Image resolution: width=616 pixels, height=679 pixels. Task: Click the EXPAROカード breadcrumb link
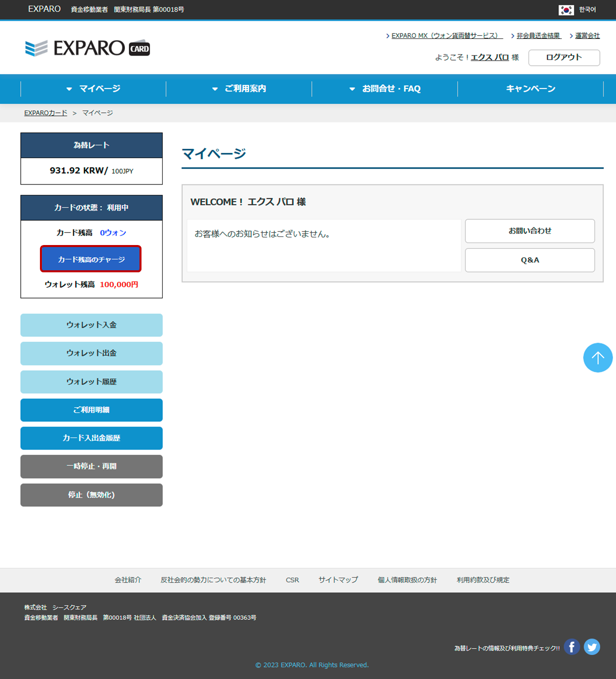click(x=45, y=113)
